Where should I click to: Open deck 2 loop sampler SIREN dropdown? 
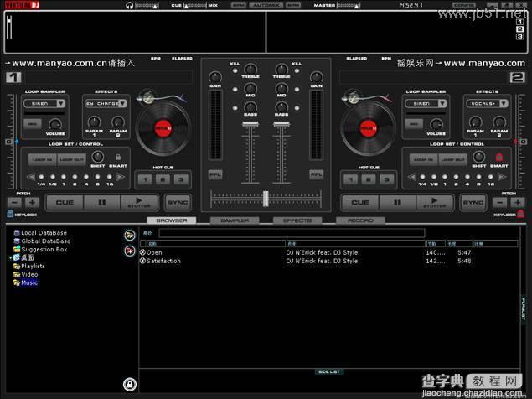tap(442, 103)
